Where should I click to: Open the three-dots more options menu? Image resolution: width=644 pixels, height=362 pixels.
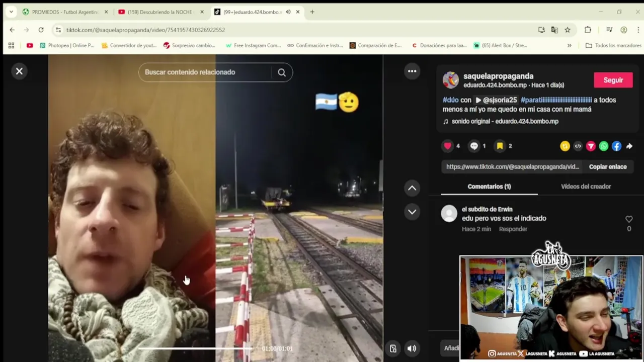[412, 71]
